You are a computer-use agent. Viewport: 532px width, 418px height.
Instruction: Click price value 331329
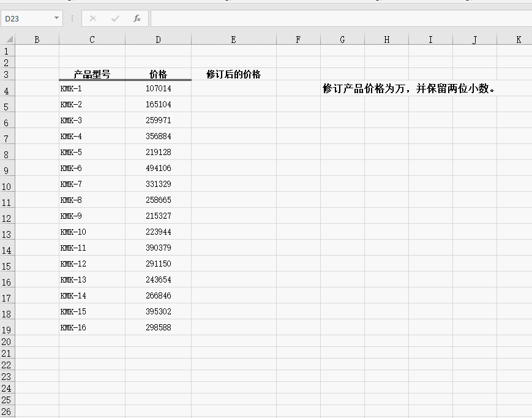[158, 184]
